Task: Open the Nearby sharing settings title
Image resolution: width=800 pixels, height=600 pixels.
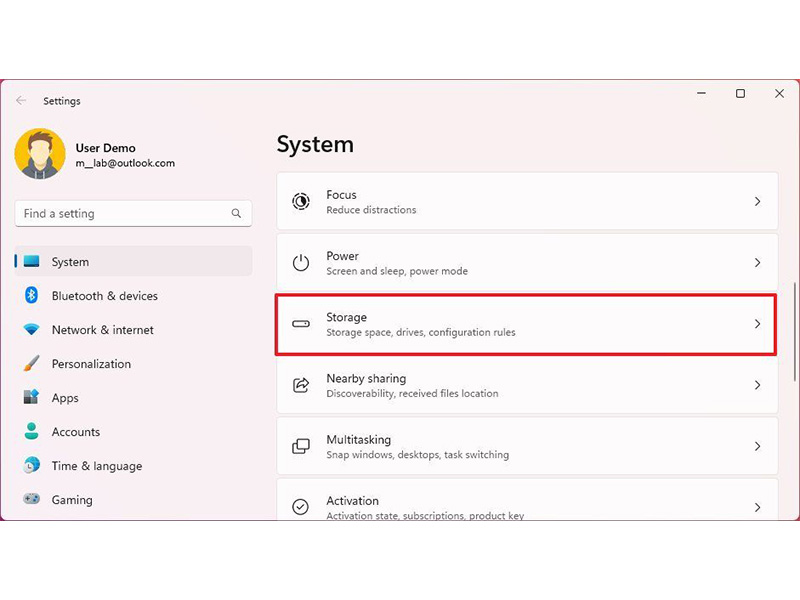Action: [366, 379]
